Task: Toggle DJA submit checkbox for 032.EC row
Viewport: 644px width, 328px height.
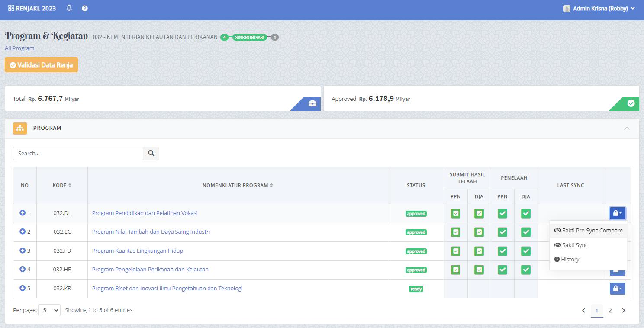Action: pos(479,232)
